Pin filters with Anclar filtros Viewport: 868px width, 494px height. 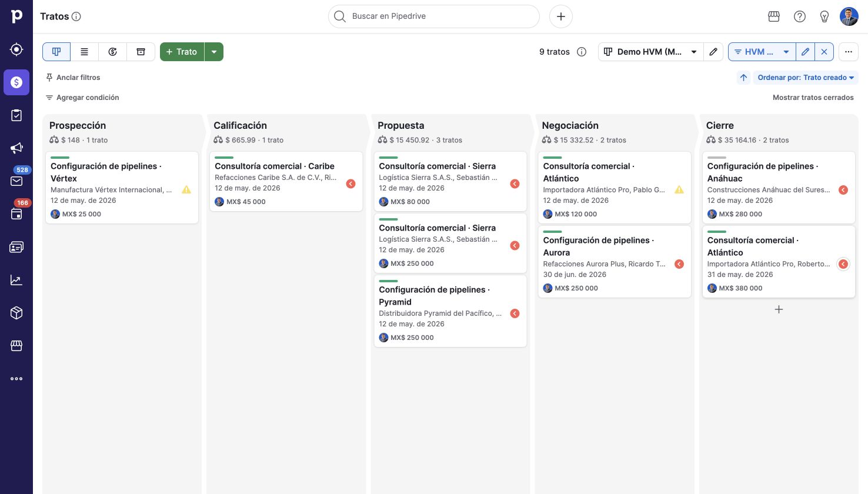(74, 78)
